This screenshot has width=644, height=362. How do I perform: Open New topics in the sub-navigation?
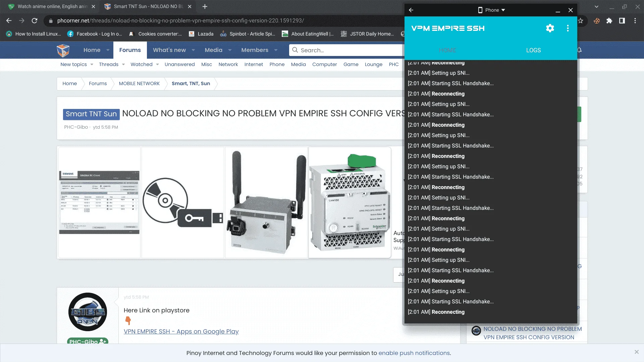[73, 64]
